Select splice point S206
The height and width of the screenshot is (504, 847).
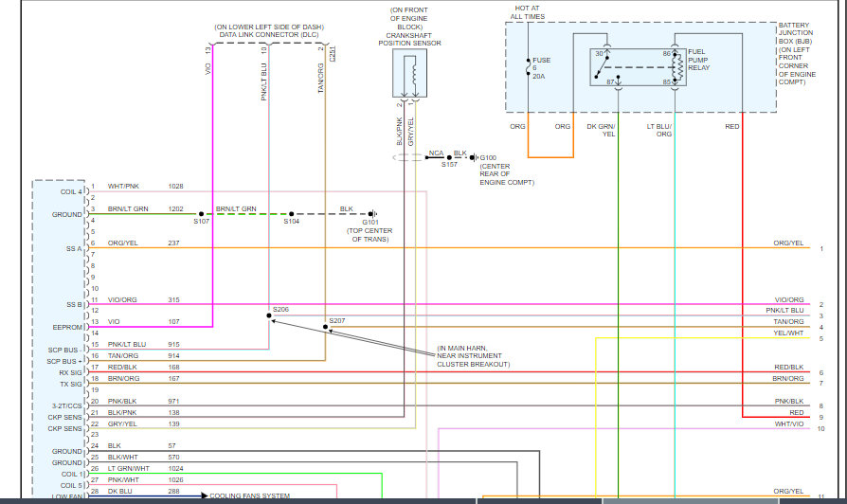[269, 315]
